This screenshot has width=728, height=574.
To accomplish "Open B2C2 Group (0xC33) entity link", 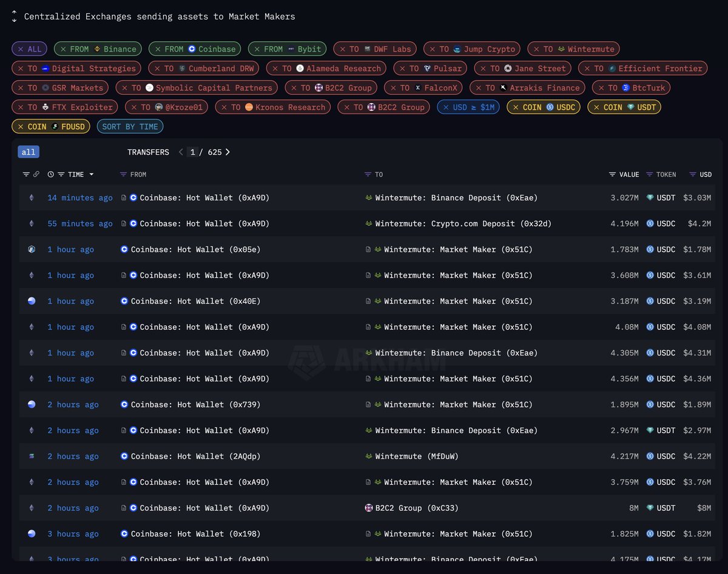I will 417,508.
